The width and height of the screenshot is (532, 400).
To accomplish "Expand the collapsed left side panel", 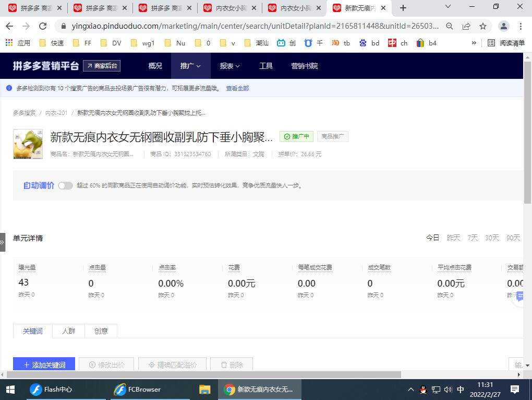I will point(3,242).
